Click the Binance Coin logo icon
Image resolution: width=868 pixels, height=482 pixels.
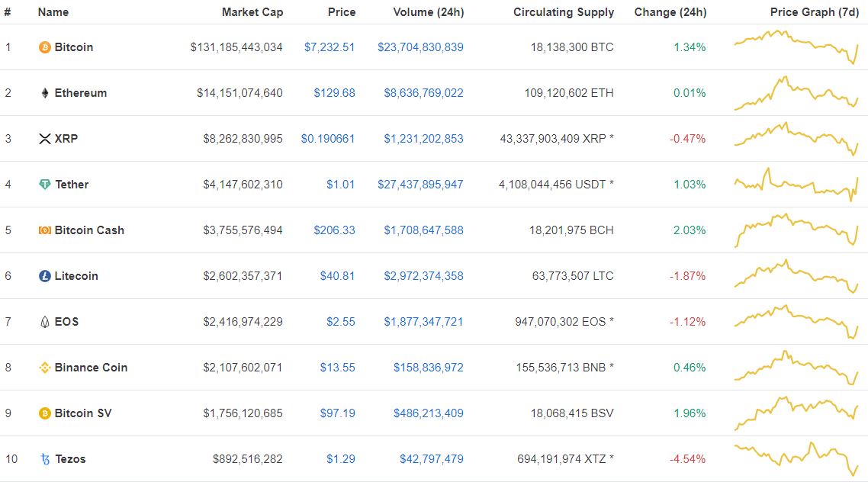[x=45, y=368]
